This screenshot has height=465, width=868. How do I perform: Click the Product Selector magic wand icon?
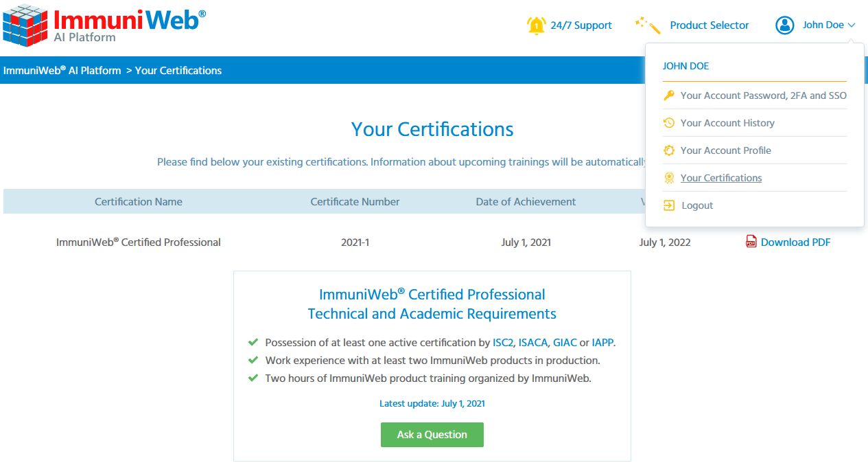click(x=648, y=25)
